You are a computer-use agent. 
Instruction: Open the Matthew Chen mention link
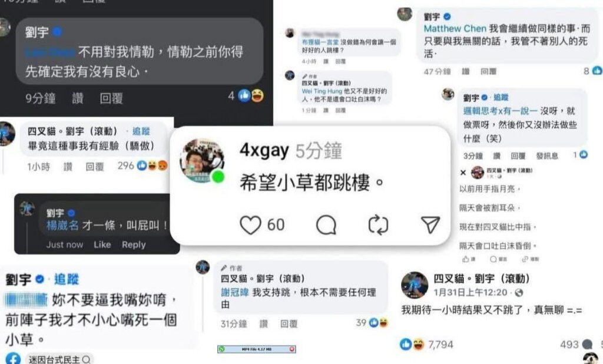tap(455, 28)
